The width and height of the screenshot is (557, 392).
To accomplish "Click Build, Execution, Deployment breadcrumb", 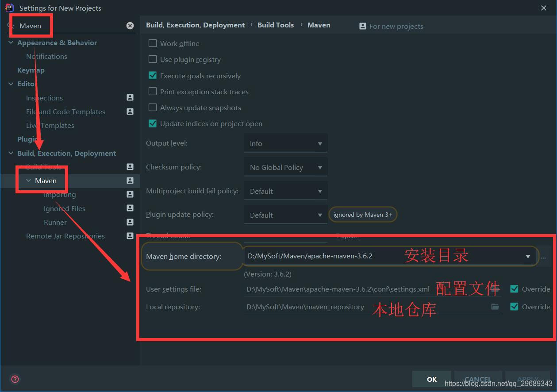I will [x=195, y=25].
